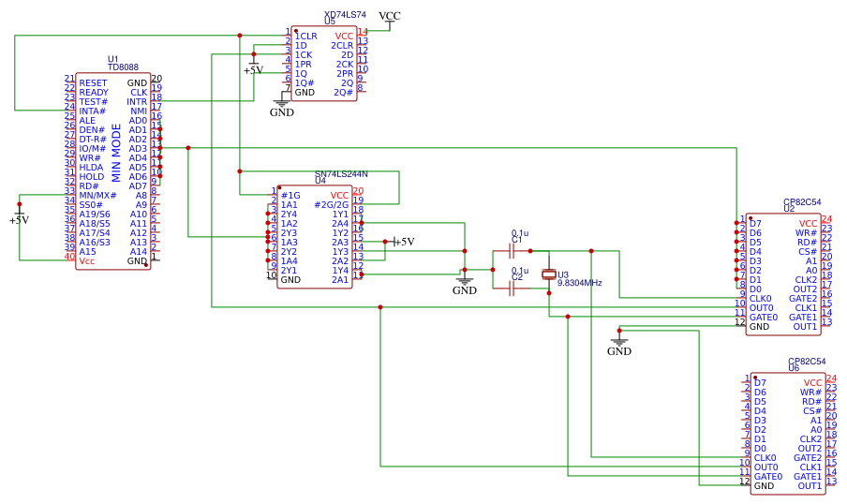Select the #2G/2G pin label on U4

pos(331,205)
